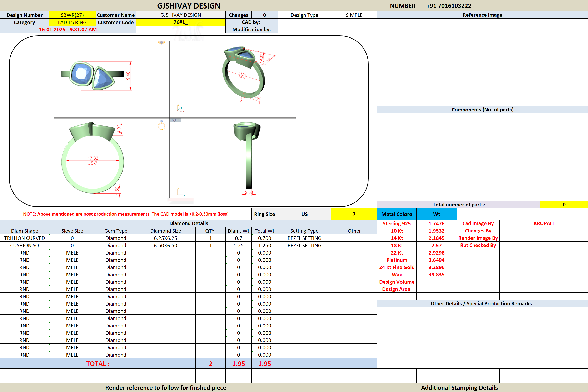This screenshot has width=588, height=392.
Task: Select the TRILLION CURVED diam shape cell
Action: coord(25,238)
